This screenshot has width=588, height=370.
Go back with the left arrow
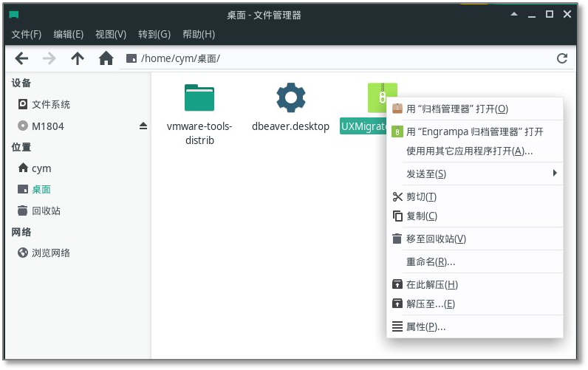tap(21, 58)
